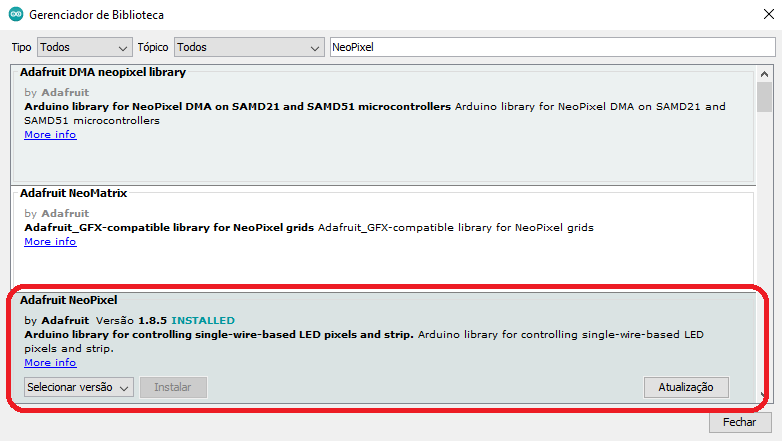782x441 pixels.
Task: Select the Adafruit NeoPixel entry title
Action: 69,300
